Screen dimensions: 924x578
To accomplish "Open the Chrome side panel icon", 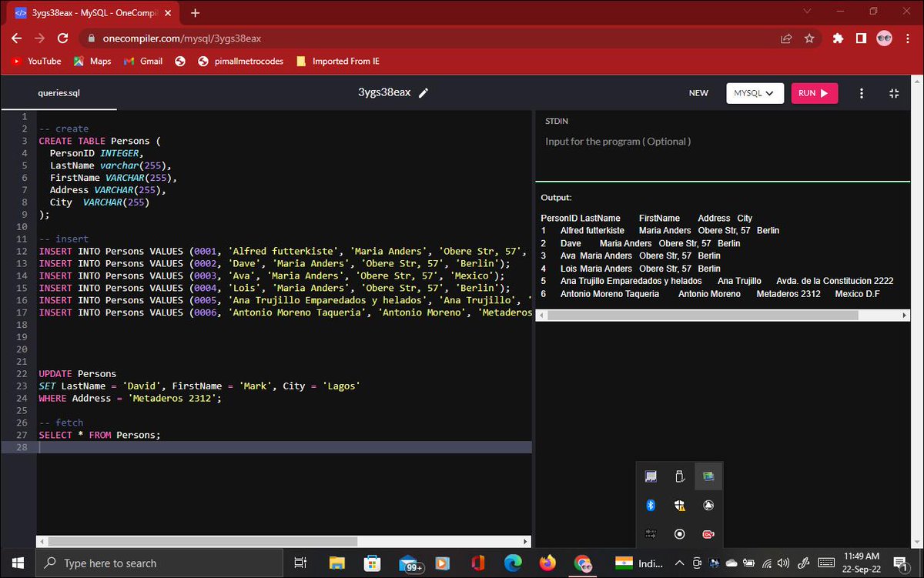I will 861,38.
